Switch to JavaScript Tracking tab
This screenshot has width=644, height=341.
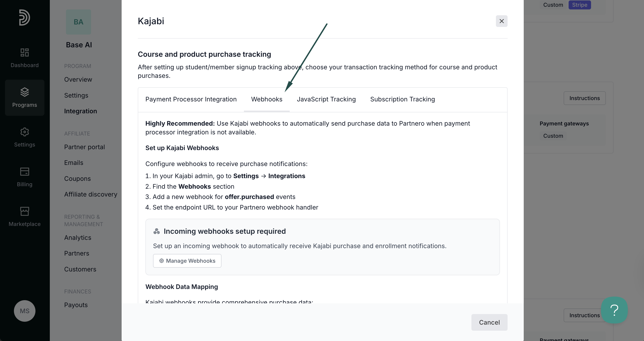(326, 99)
